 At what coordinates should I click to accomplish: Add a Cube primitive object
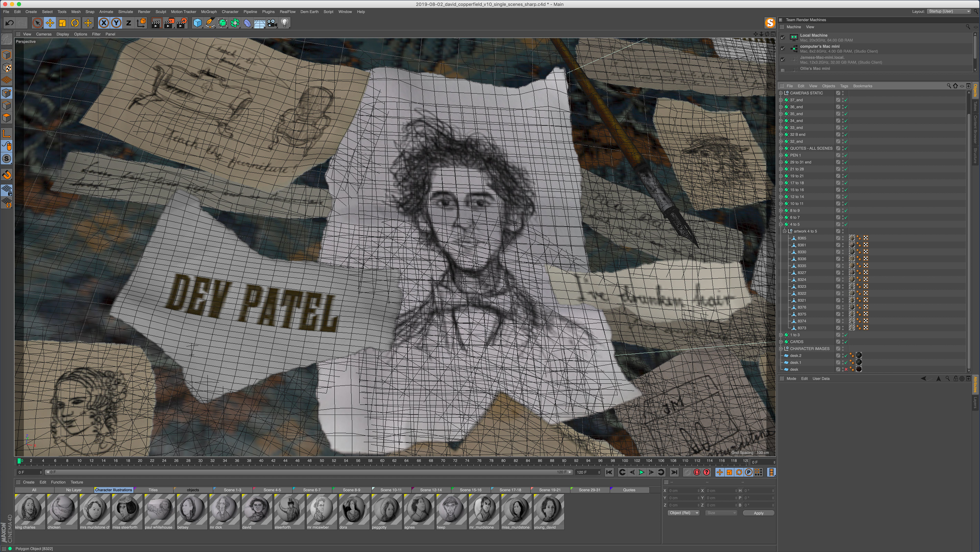point(198,23)
